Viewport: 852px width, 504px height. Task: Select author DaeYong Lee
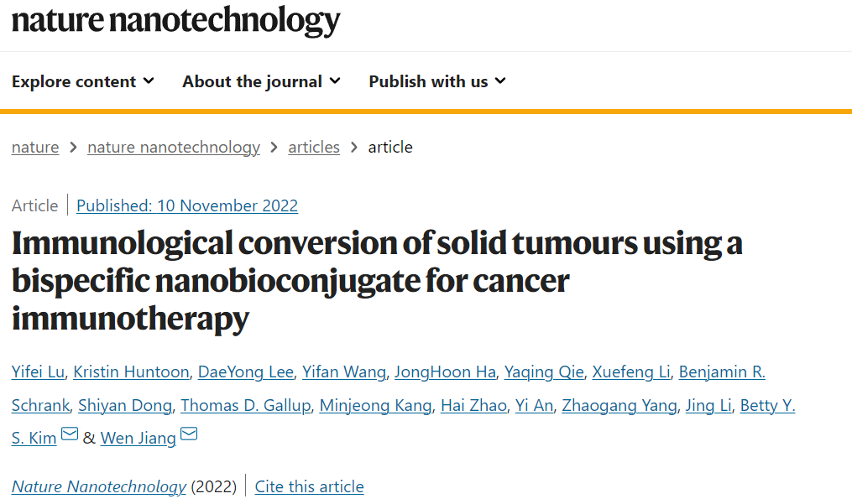(246, 372)
